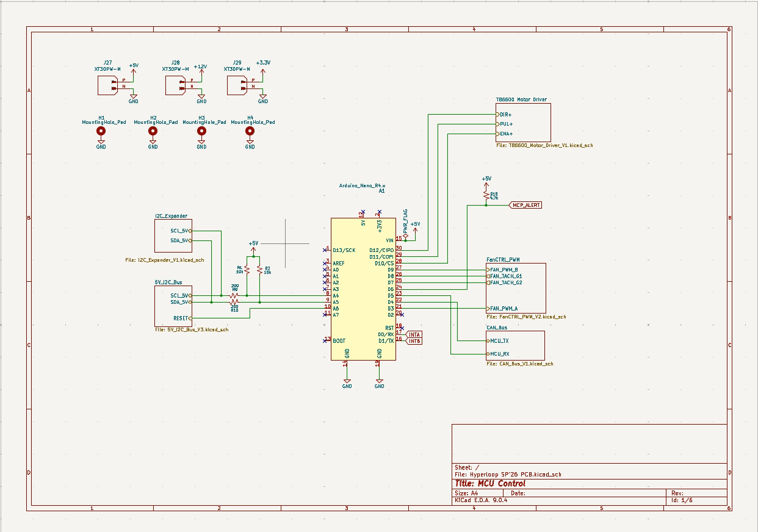Click the File: FanCTRL_PWM_V2.kicad_sch text
This screenshot has height=532, width=758.
[x=526, y=317]
